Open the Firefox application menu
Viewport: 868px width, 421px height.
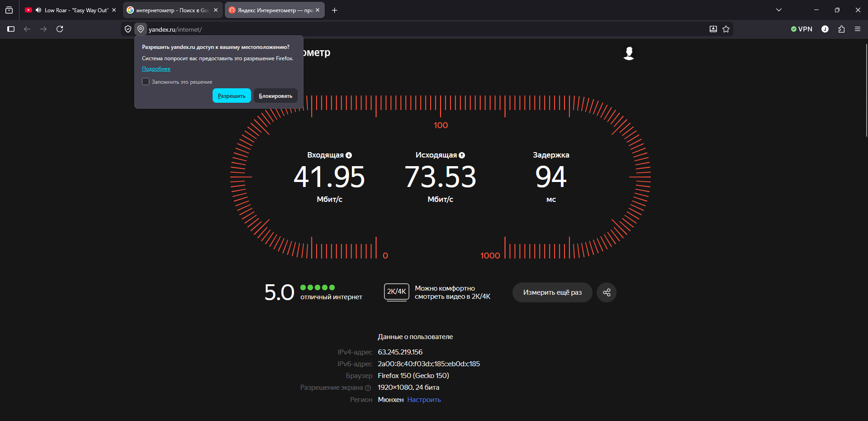pyautogui.click(x=858, y=29)
